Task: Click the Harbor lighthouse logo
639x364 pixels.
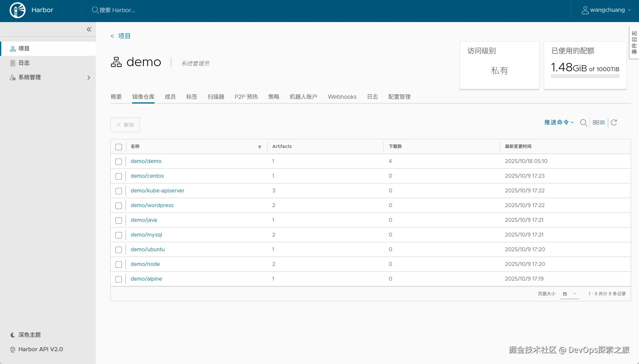Action: [18, 10]
